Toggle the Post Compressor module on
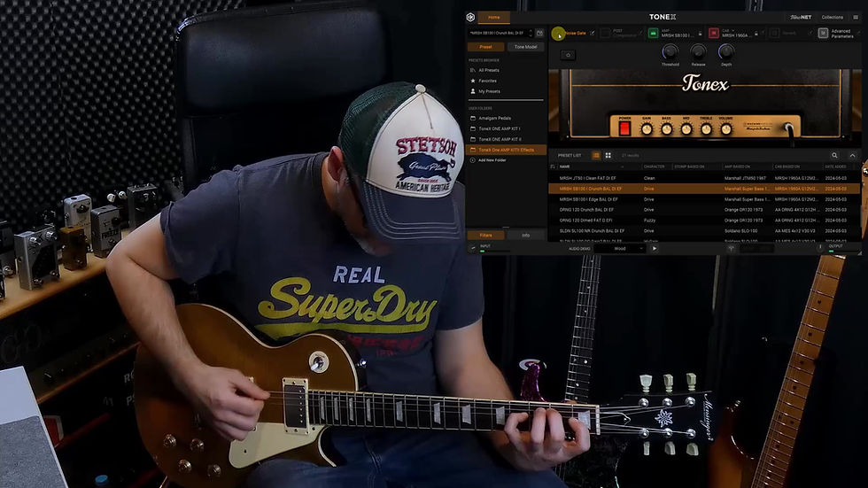Image resolution: width=868 pixels, height=488 pixels. [605, 34]
